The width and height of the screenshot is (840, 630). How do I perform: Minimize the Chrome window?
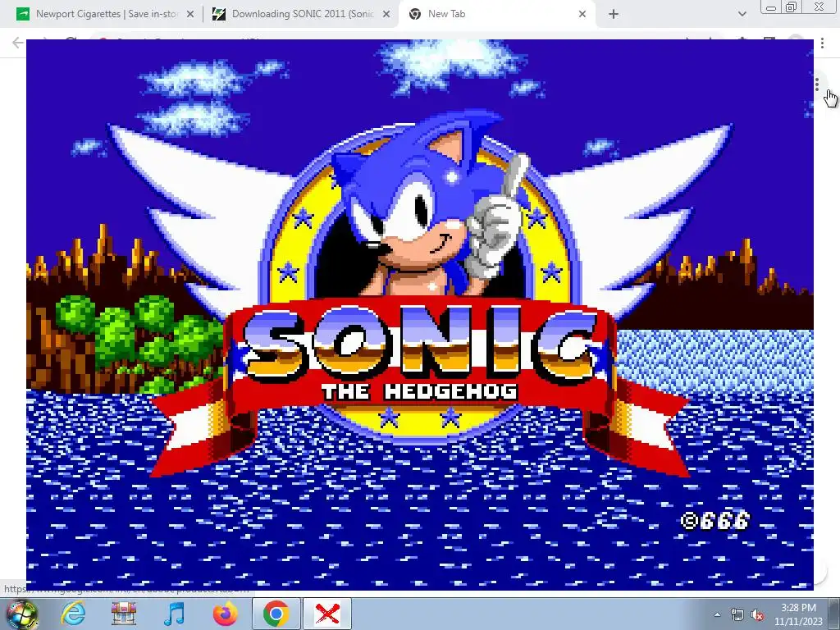coord(771,7)
